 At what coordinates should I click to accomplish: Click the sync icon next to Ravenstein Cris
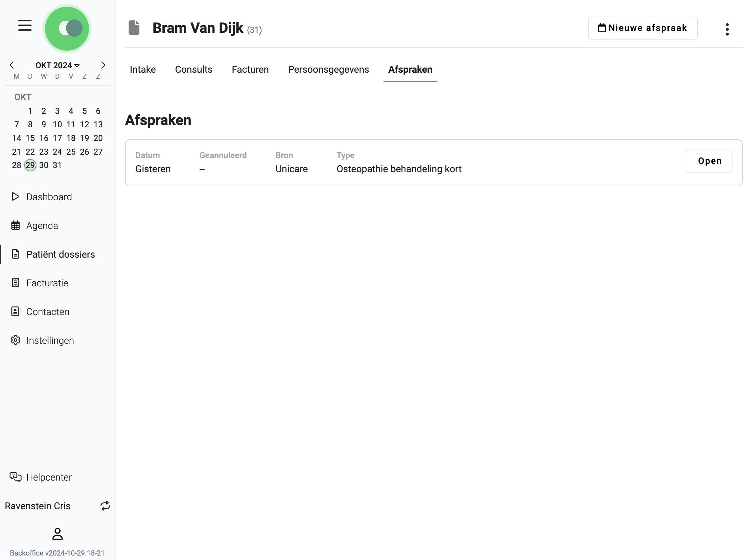(x=105, y=506)
